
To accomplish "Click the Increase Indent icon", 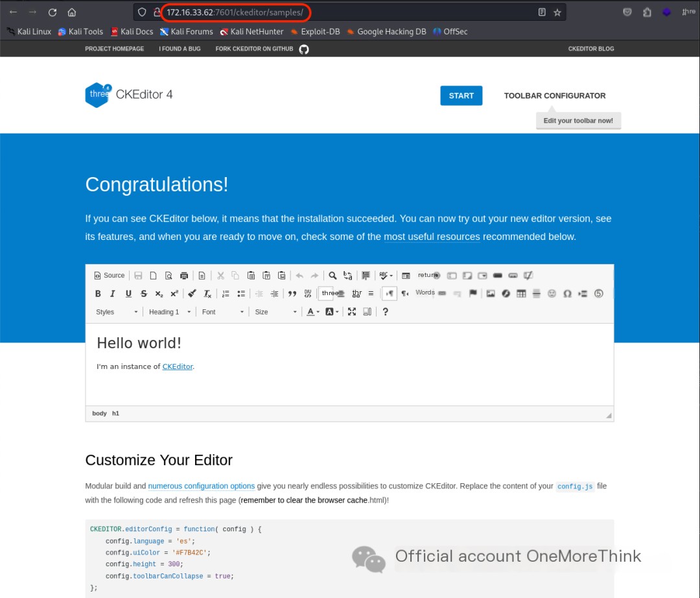I will click(x=274, y=293).
